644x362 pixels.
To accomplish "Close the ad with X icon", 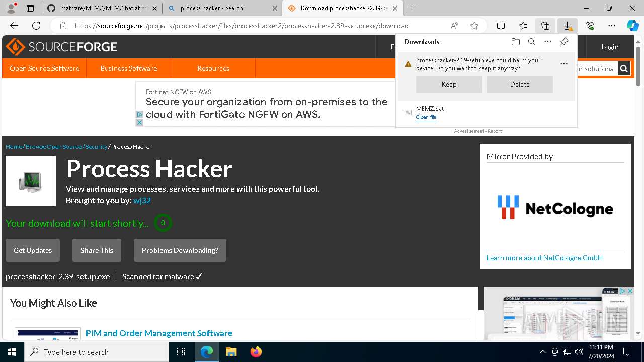I will click(x=139, y=122).
